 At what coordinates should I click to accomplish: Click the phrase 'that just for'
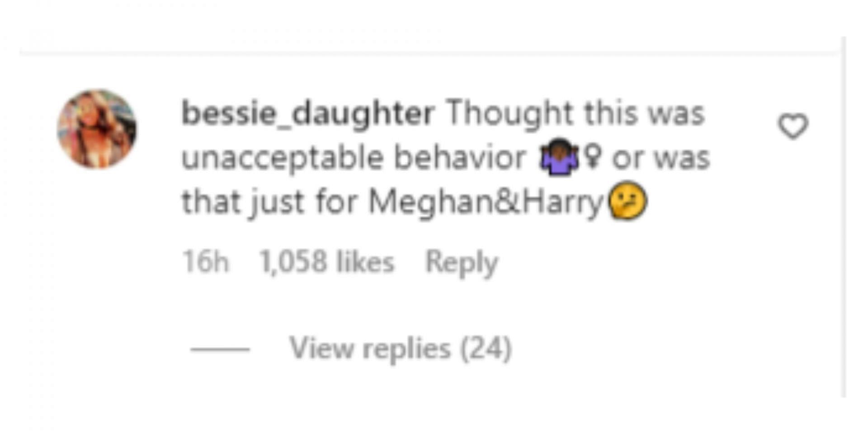point(270,202)
